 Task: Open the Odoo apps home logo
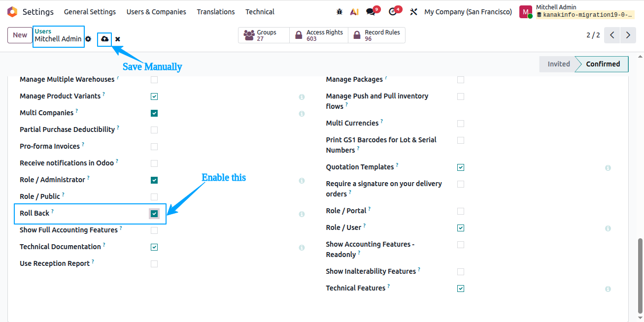pos(12,12)
